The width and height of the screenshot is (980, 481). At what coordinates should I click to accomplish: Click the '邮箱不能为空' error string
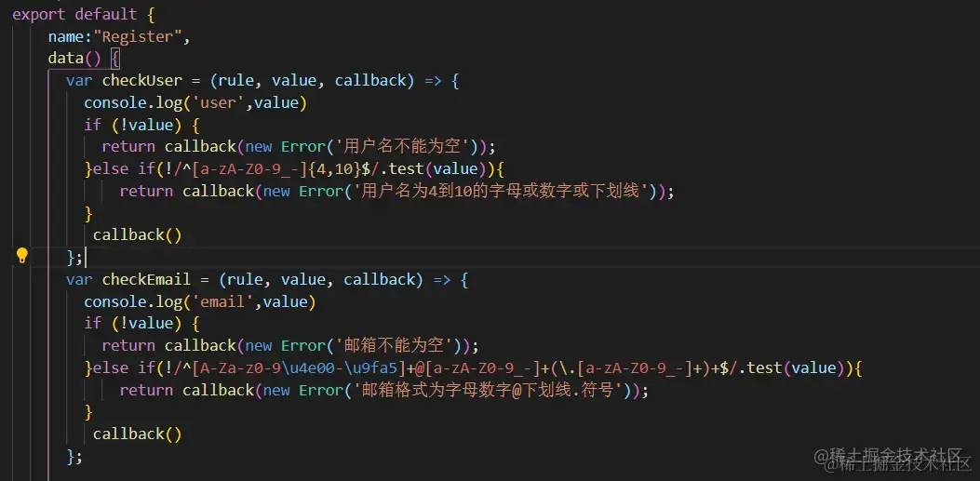[394, 345]
